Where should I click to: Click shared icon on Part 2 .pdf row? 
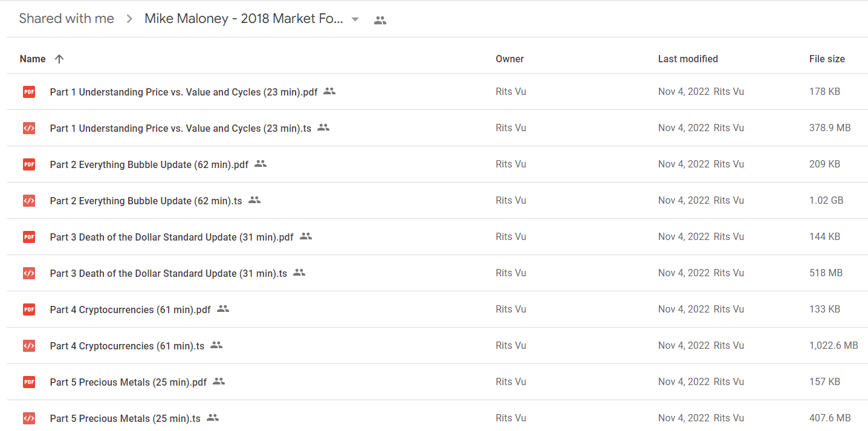pyautogui.click(x=261, y=164)
